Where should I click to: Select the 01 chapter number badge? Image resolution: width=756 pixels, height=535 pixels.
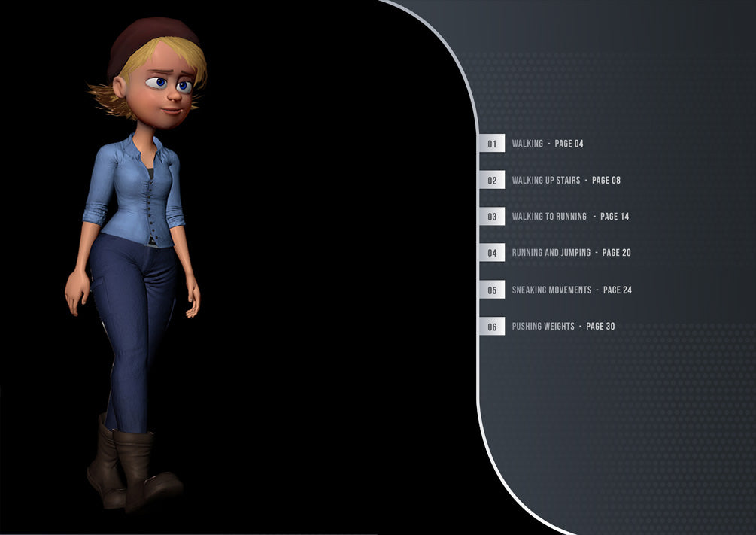[493, 143]
